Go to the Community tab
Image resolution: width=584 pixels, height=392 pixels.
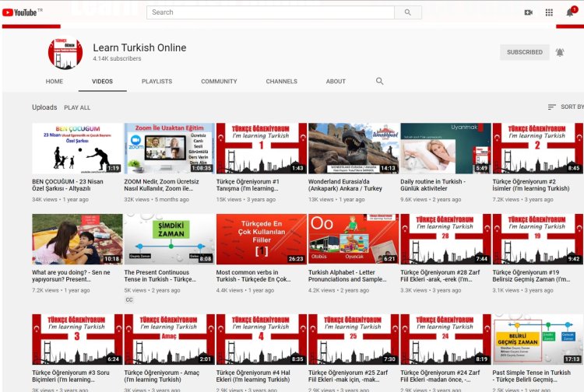click(x=219, y=81)
